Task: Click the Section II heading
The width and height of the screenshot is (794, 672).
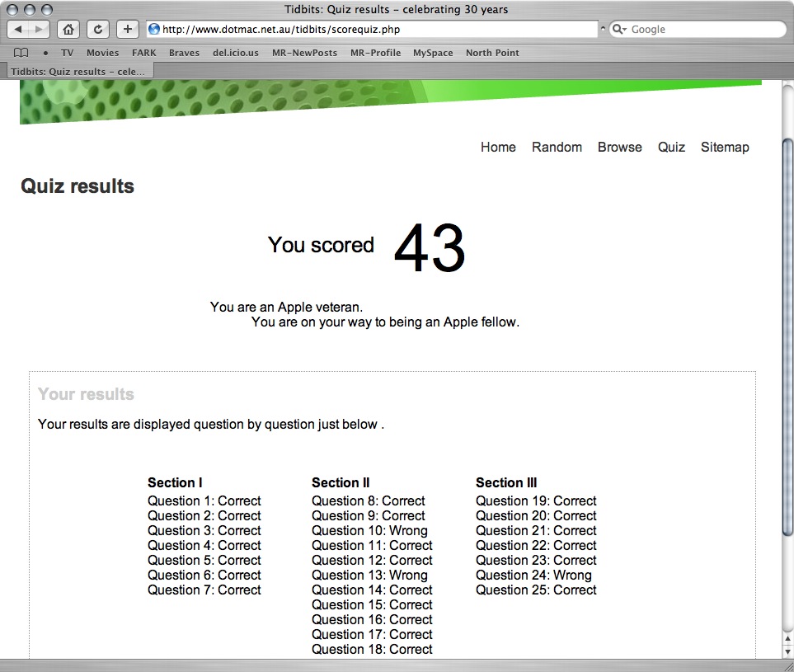Action: [341, 482]
